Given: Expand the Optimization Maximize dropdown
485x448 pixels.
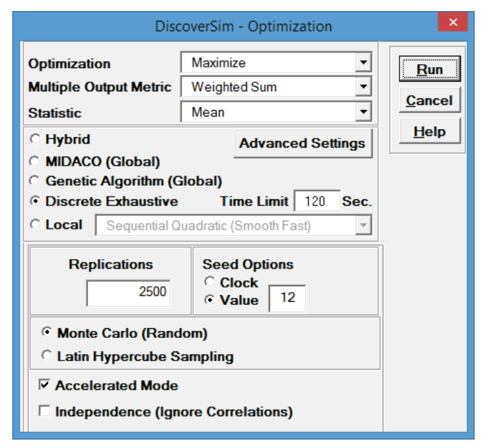Looking at the screenshot, I should pyautogui.click(x=363, y=63).
